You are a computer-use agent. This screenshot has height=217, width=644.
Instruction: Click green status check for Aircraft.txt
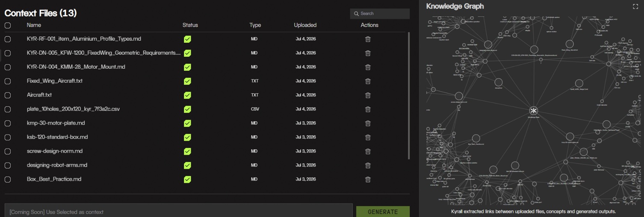187,95
